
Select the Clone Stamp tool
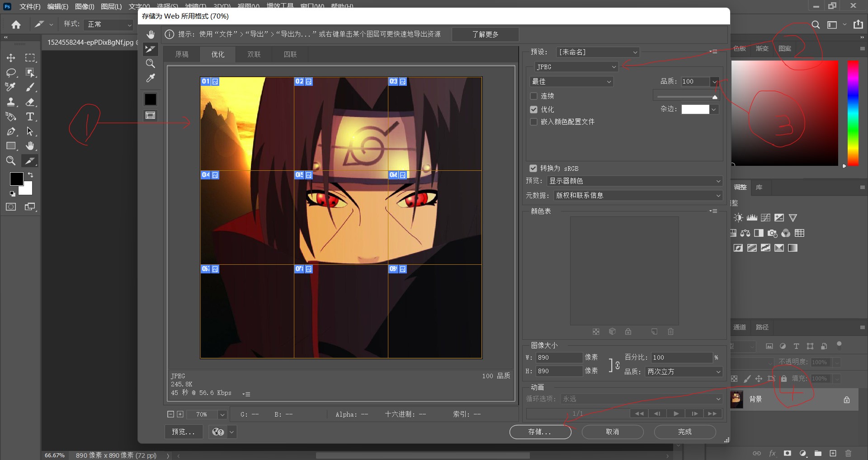point(11,102)
